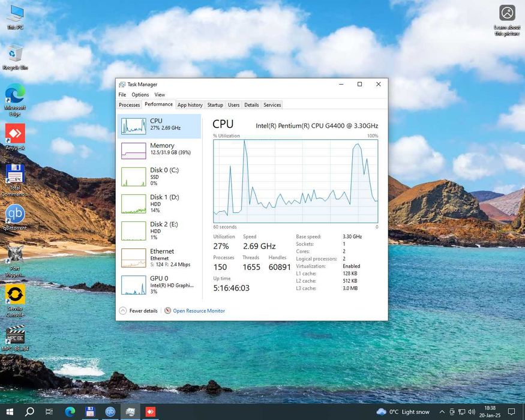This screenshot has height=420, width=525.
Task: Select Disk 0 (C:) SSD entry
Action: tap(160, 176)
